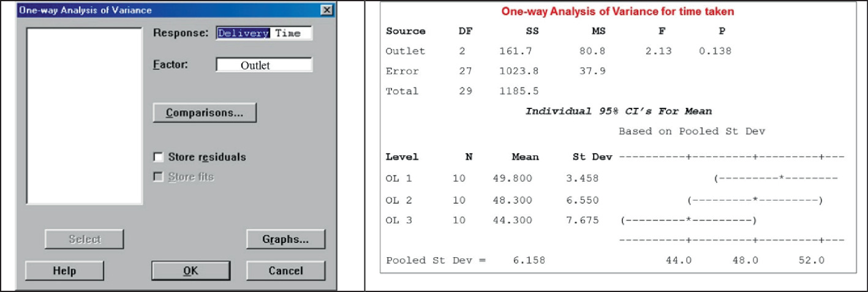
Task: Select the 'Error' source row label
Action: click(402, 72)
